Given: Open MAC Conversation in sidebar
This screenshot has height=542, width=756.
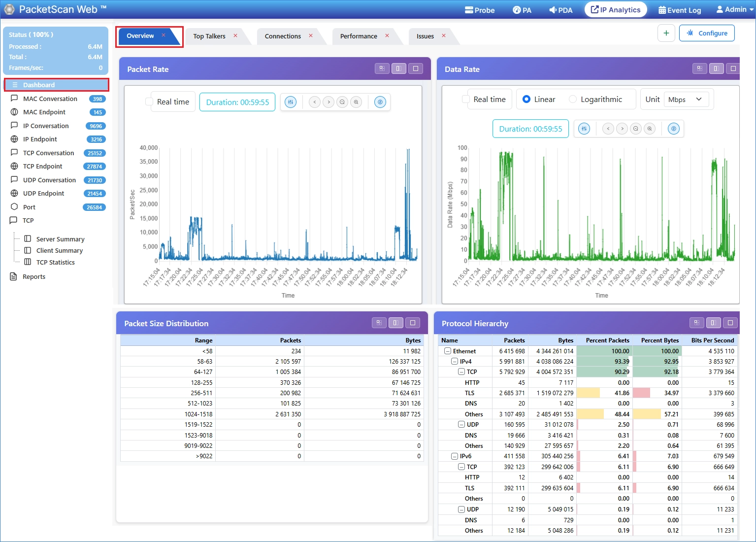Looking at the screenshot, I should click(x=57, y=99).
